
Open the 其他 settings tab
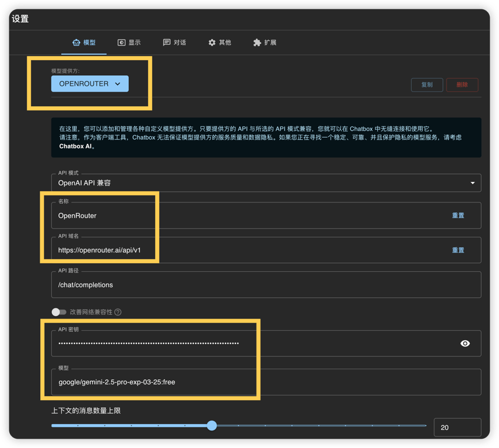tap(220, 43)
